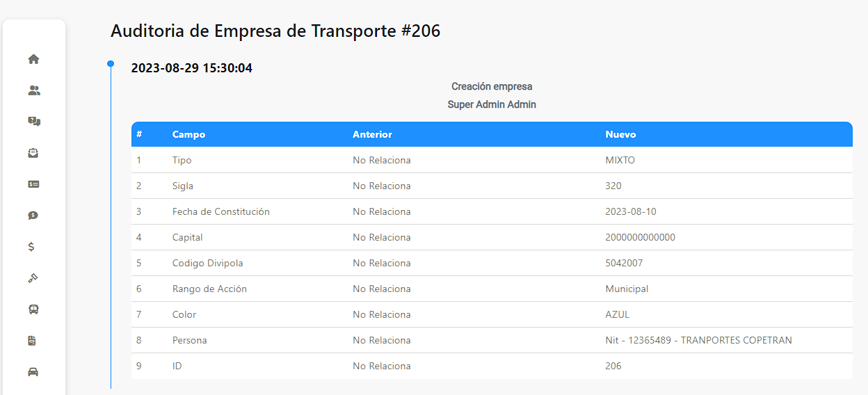
Task: Open the Home icon in sidebar
Action: pyautogui.click(x=33, y=59)
